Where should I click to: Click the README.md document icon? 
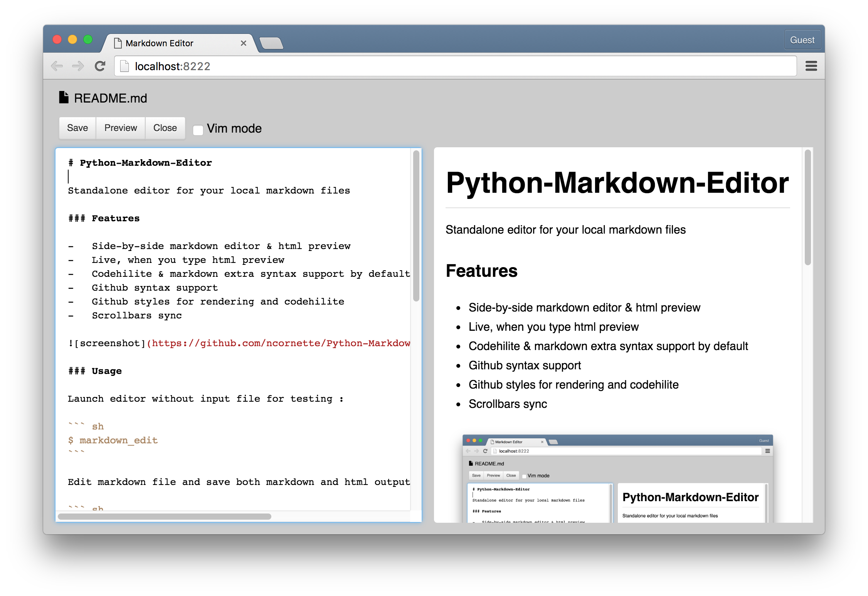pos(63,98)
